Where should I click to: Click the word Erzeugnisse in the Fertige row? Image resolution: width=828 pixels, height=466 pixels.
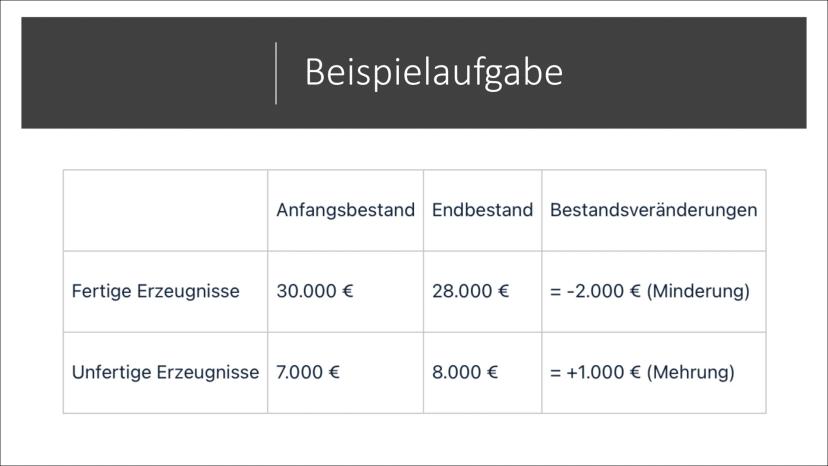click(195, 292)
